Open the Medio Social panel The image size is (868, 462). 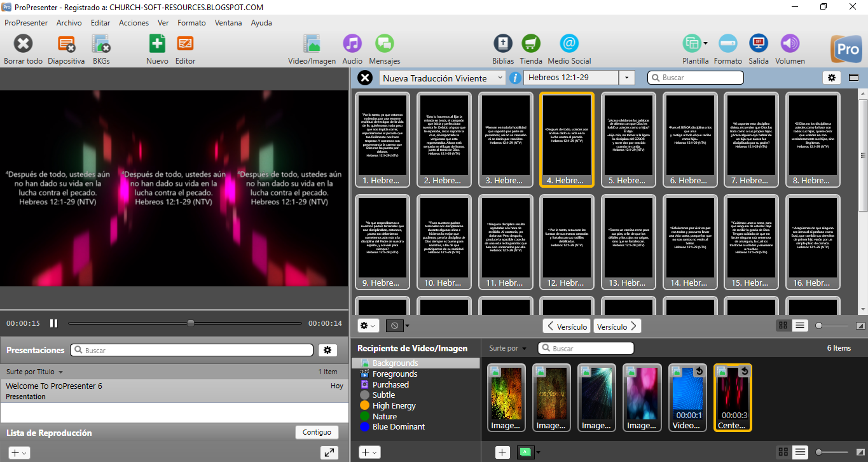(569, 44)
